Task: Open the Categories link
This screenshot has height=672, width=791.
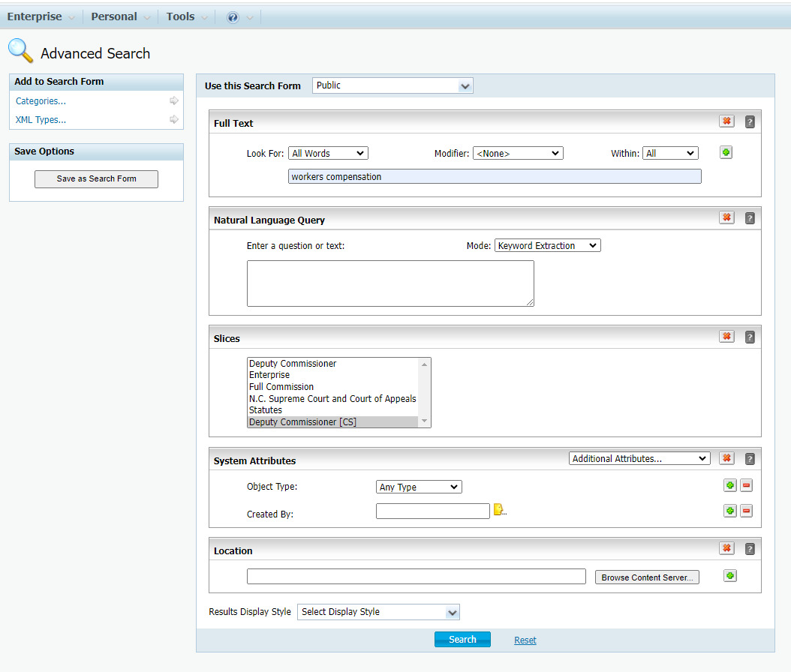Action: point(41,100)
